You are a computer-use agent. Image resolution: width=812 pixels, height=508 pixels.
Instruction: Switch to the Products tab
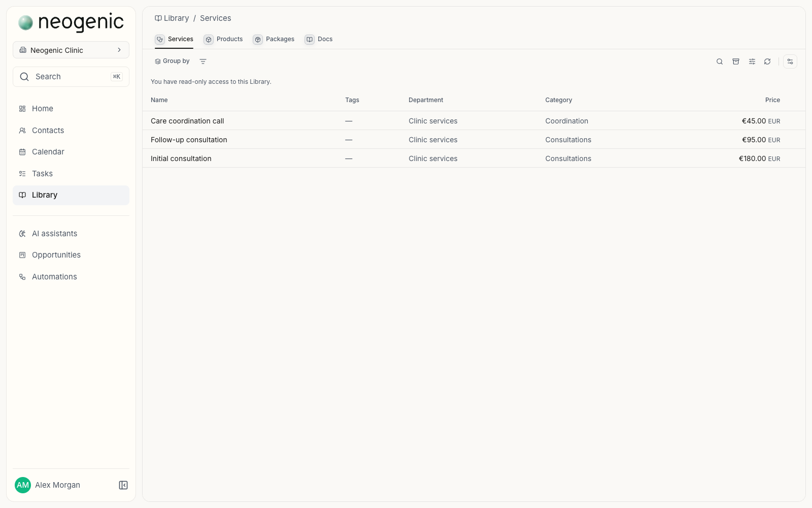click(223, 39)
